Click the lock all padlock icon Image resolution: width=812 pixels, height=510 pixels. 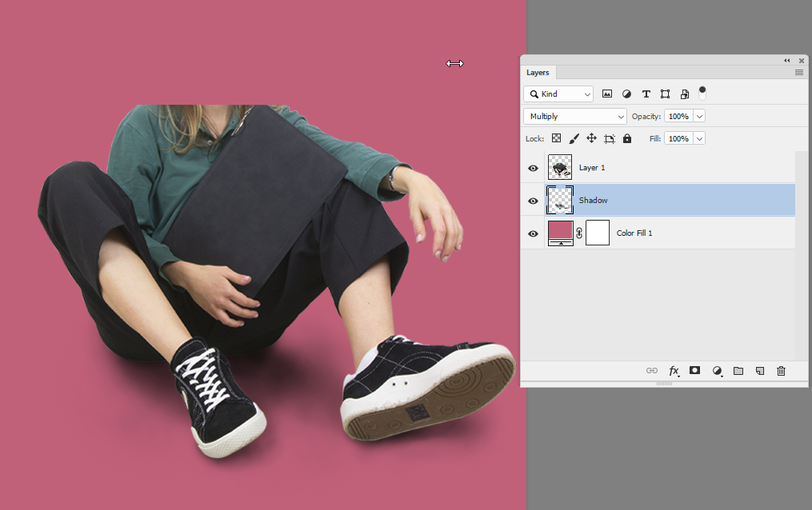click(x=627, y=138)
